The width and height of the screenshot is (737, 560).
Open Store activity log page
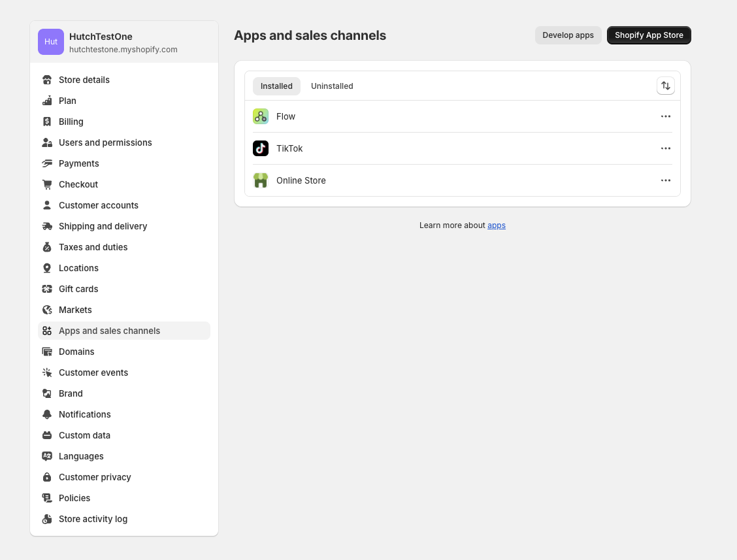[93, 519]
